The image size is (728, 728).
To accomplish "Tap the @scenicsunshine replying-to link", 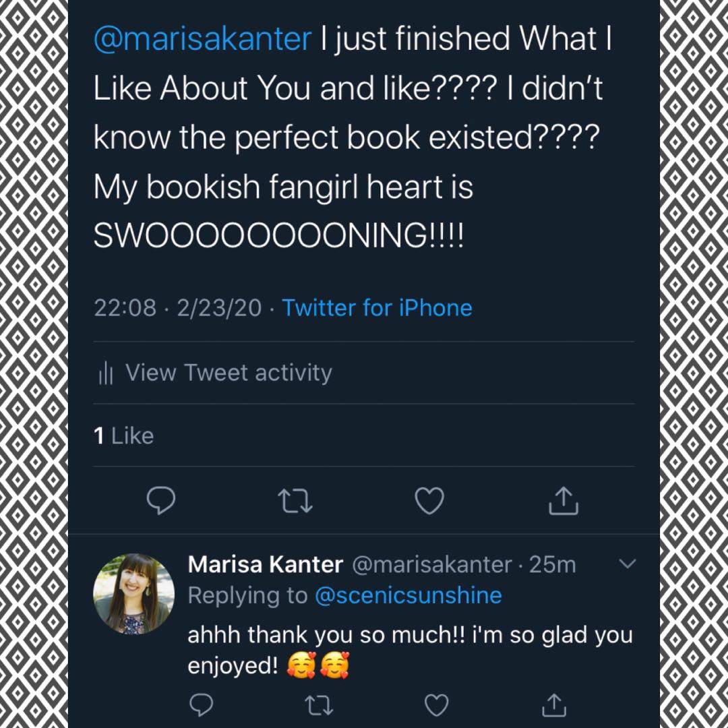I will click(x=408, y=596).
